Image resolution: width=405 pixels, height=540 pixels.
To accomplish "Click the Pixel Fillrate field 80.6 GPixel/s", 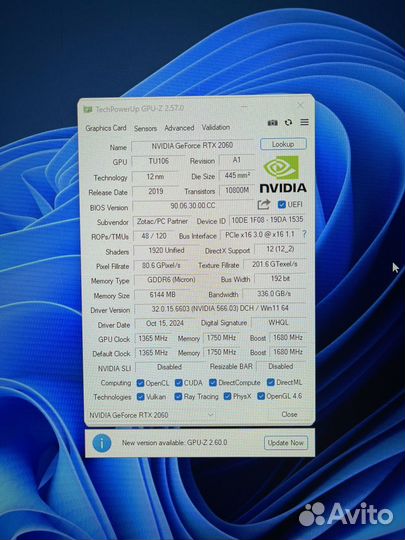I will [x=161, y=266].
